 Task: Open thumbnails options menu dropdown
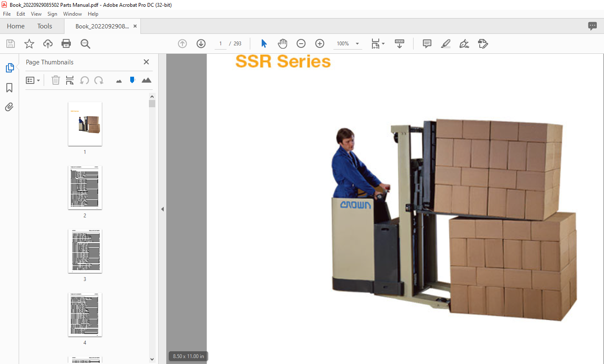pyautogui.click(x=33, y=80)
